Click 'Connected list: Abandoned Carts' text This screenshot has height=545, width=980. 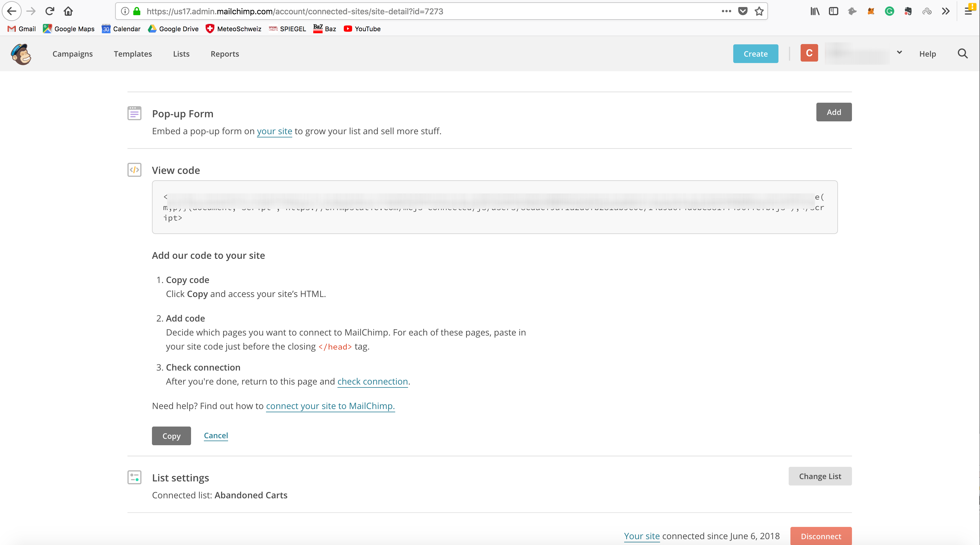tap(220, 495)
